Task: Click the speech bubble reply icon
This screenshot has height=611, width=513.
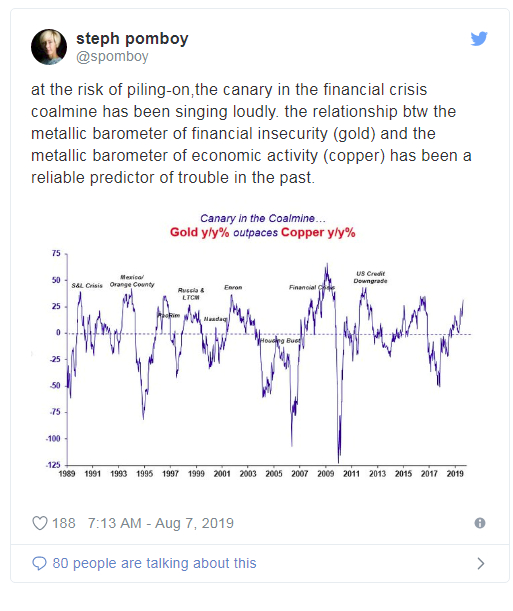Action: click(39, 563)
